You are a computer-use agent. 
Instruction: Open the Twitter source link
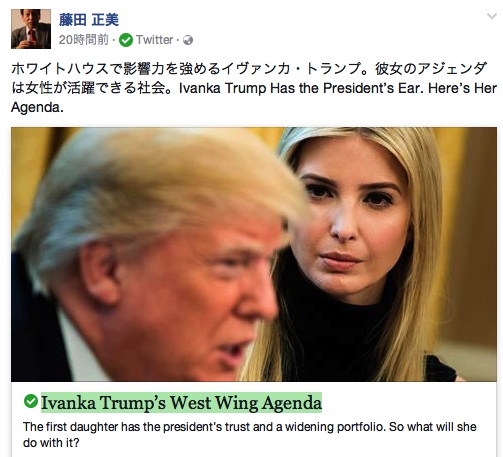(154, 40)
